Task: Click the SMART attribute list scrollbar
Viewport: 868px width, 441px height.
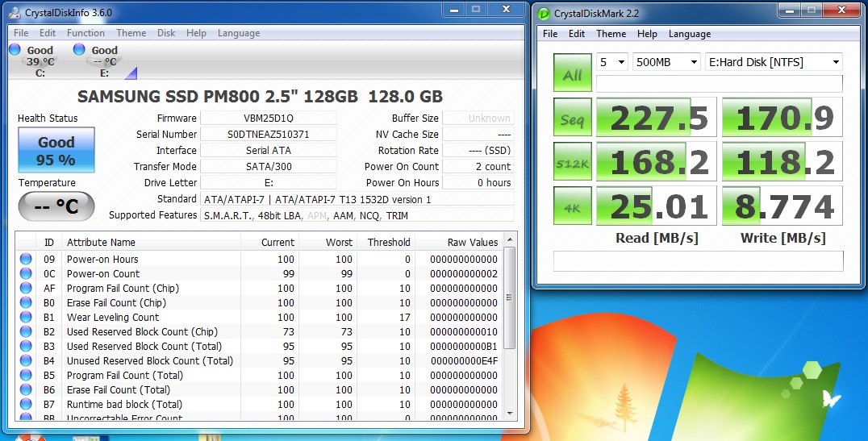Action: [509, 322]
